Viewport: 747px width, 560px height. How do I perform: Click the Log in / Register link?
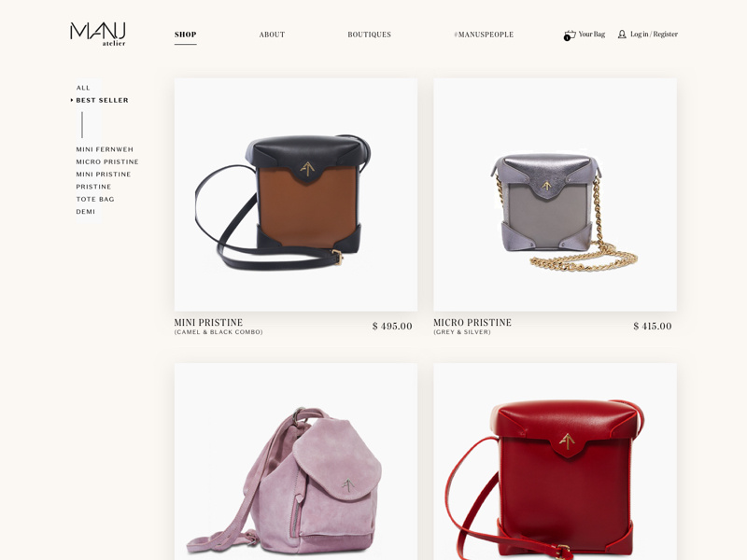(x=654, y=34)
